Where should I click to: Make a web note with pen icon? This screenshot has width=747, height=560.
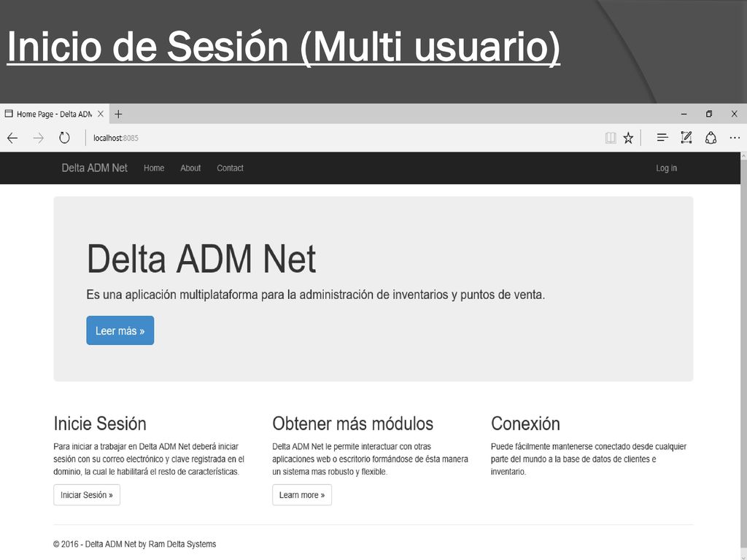[686, 138]
